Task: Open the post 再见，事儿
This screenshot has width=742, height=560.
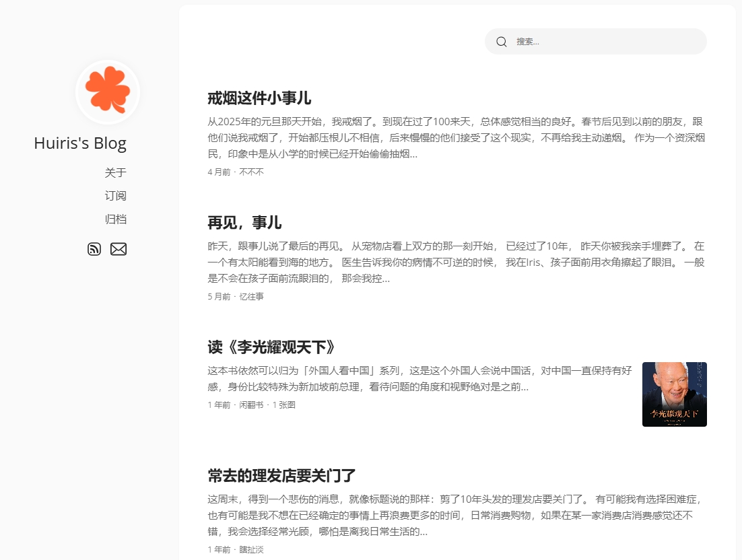Action: pyautogui.click(x=244, y=223)
